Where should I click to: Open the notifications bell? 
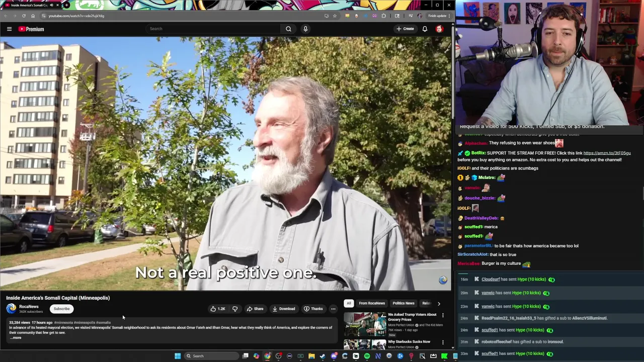(x=425, y=29)
